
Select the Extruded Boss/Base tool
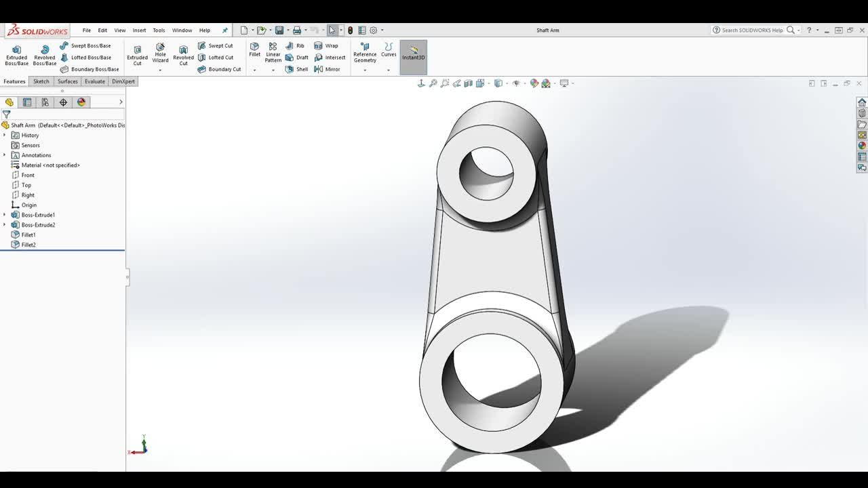point(16,55)
